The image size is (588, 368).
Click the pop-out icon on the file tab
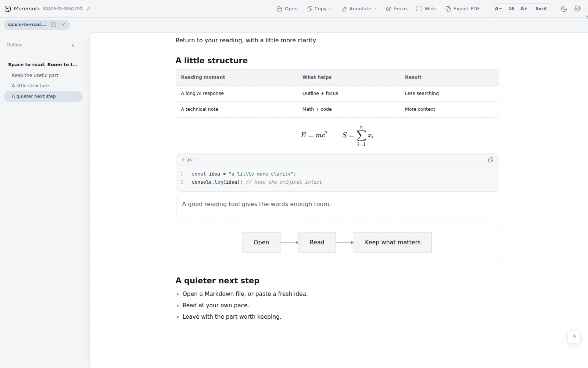pos(54,25)
